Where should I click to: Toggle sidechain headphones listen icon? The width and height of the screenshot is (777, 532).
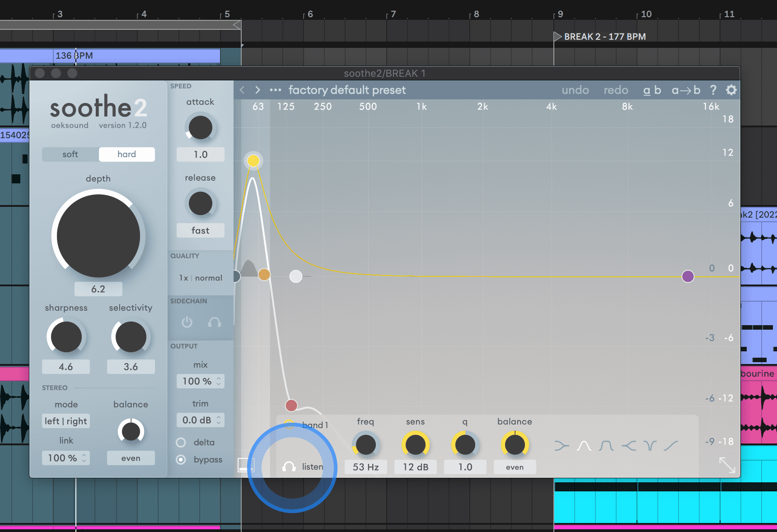215,322
